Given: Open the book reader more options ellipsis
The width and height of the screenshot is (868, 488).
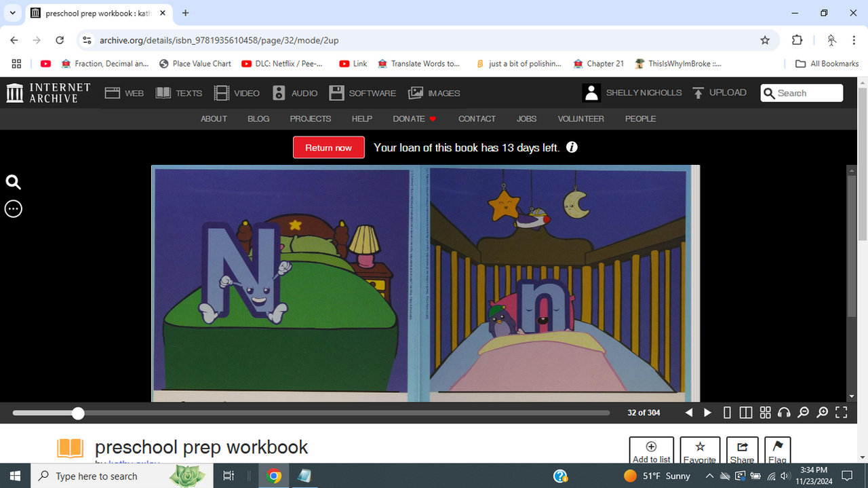Looking at the screenshot, I should click(14, 208).
